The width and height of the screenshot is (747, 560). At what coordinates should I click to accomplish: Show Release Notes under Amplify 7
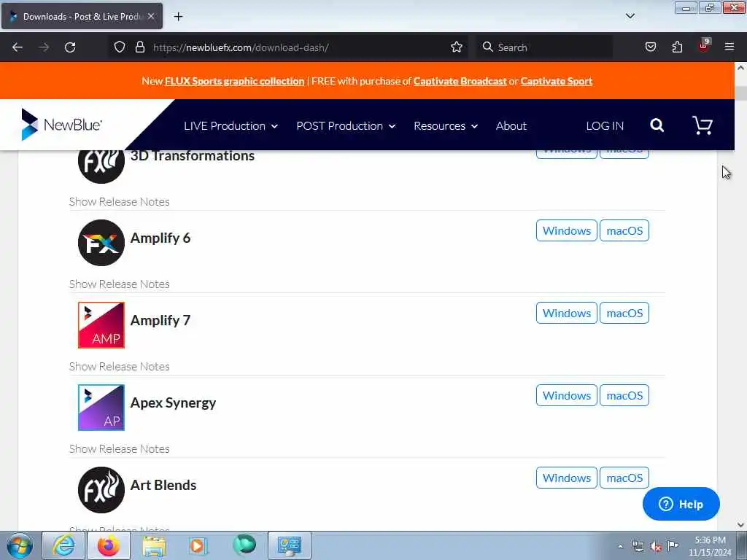119,366
